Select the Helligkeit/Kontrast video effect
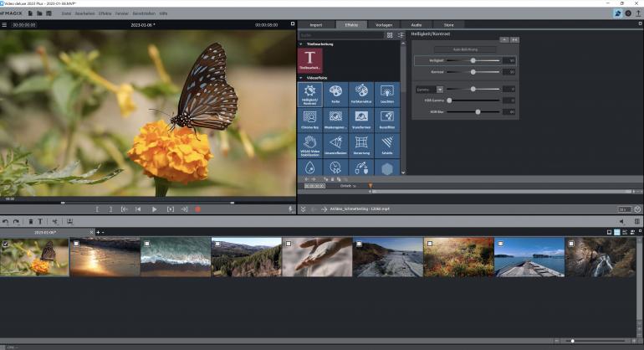This screenshot has height=350, width=644. click(x=309, y=93)
